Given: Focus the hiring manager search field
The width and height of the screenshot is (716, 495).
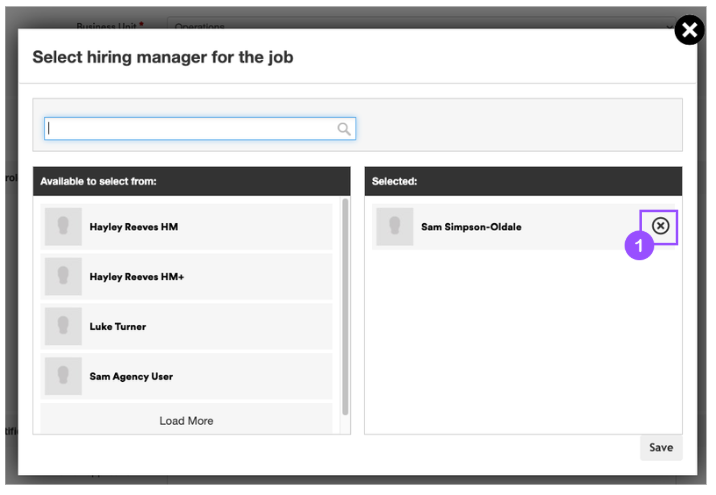Looking at the screenshot, I should tap(190, 129).
